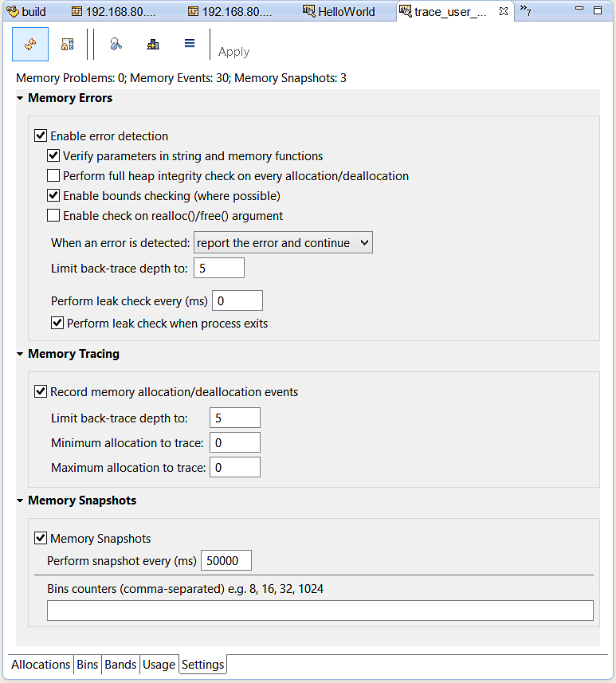Disable bounds checking checkbox
The height and width of the screenshot is (683, 616).
(53, 195)
